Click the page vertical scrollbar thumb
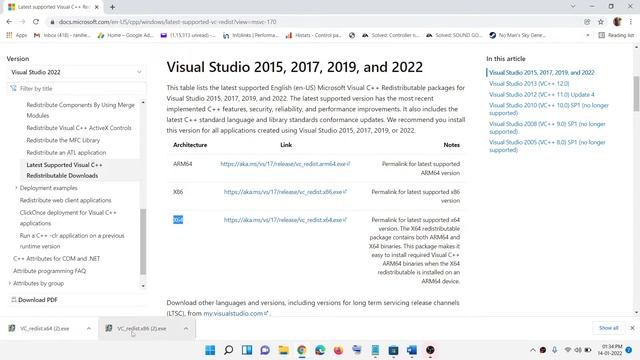Image resolution: width=640 pixels, height=360 pixels. 636,93
